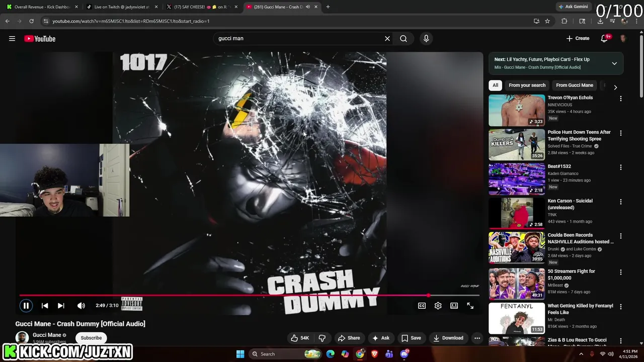Mute the video with speaker icon
Viewport: 644px width, 362px height.
(81, 306)
